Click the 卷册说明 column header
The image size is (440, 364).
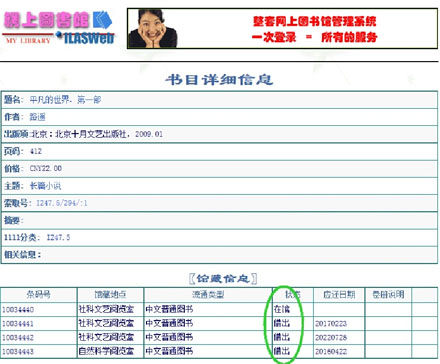pos(388,295)
